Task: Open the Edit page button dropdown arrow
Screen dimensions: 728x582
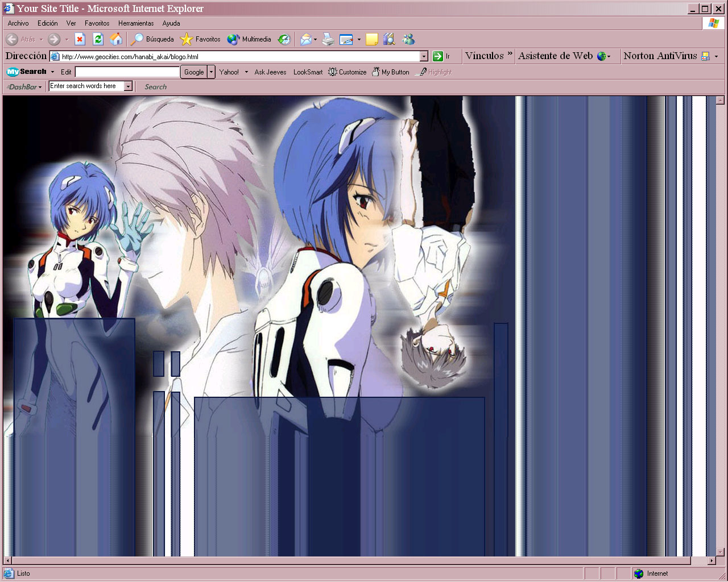Action: point(358,39)
